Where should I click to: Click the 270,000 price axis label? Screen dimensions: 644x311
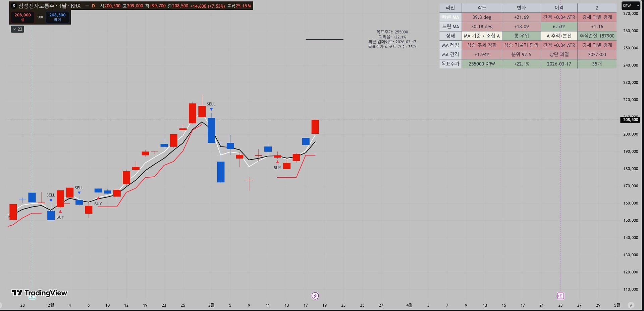pos(631,14)
